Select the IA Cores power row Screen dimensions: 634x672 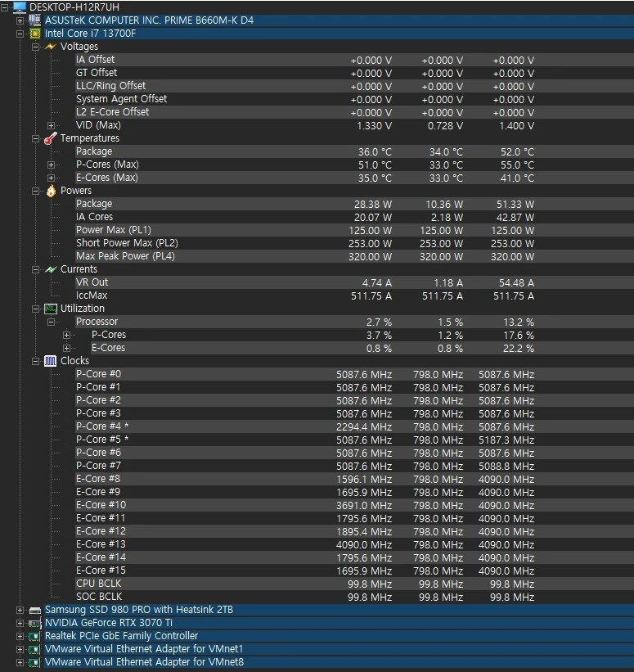pyautogui.click(x=354, y=217)
